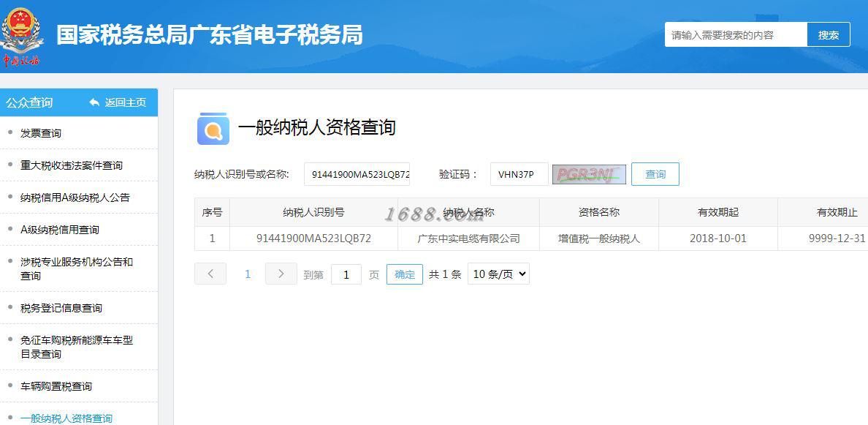
Task: Click row number 1 in 序号 column
Action: [212, 238]
